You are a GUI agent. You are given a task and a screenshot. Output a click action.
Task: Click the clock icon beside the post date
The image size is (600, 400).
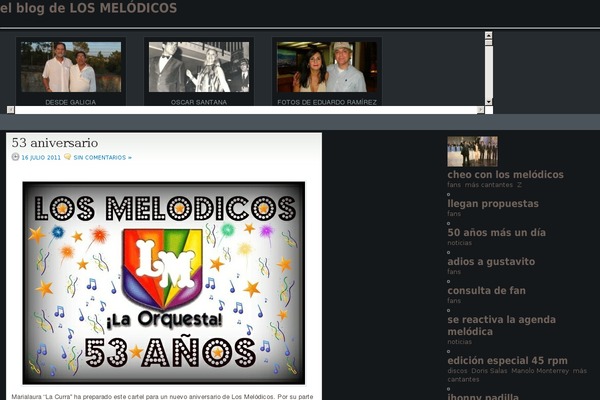coord(15,157)
